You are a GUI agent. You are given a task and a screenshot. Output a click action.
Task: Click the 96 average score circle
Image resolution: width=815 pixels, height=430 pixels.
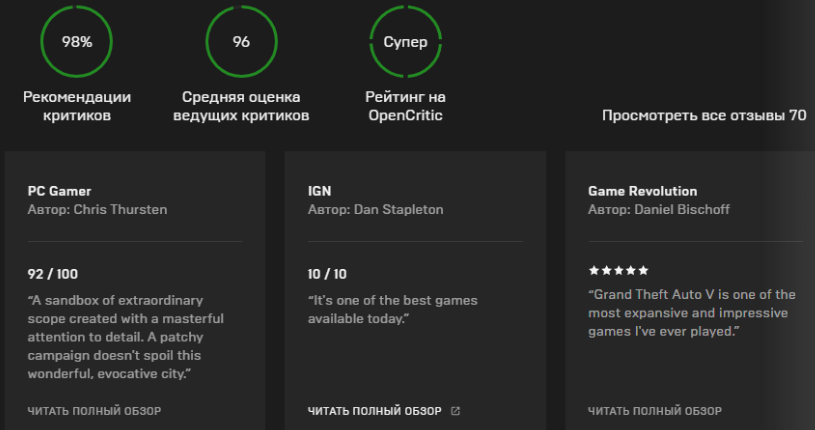tap(241, 42)
